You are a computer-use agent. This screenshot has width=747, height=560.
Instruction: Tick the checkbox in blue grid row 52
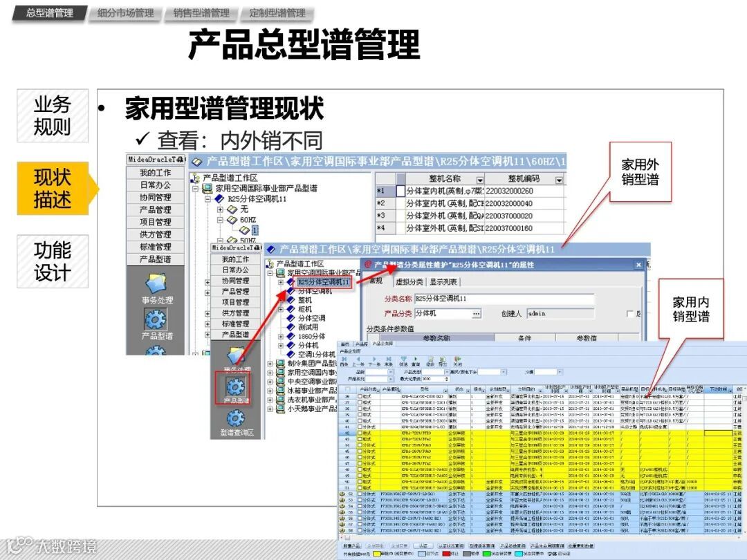360,494
